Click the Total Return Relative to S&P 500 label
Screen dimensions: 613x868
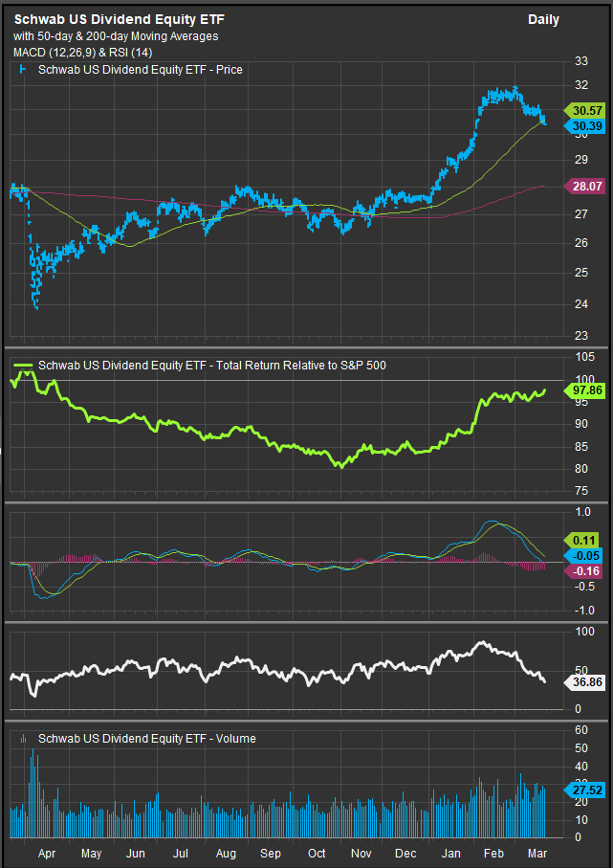pos(210,365)
